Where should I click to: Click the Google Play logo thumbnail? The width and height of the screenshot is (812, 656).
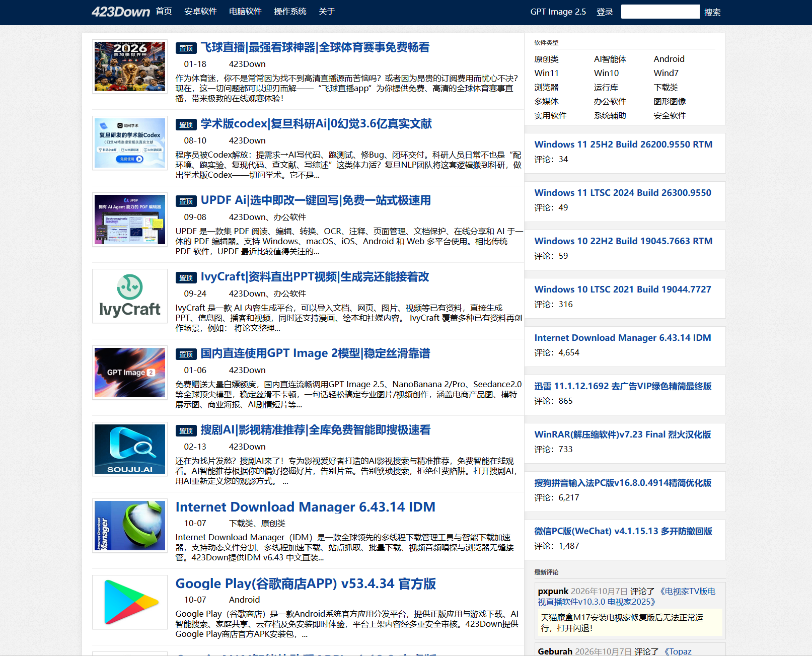[x=130, y=602]
